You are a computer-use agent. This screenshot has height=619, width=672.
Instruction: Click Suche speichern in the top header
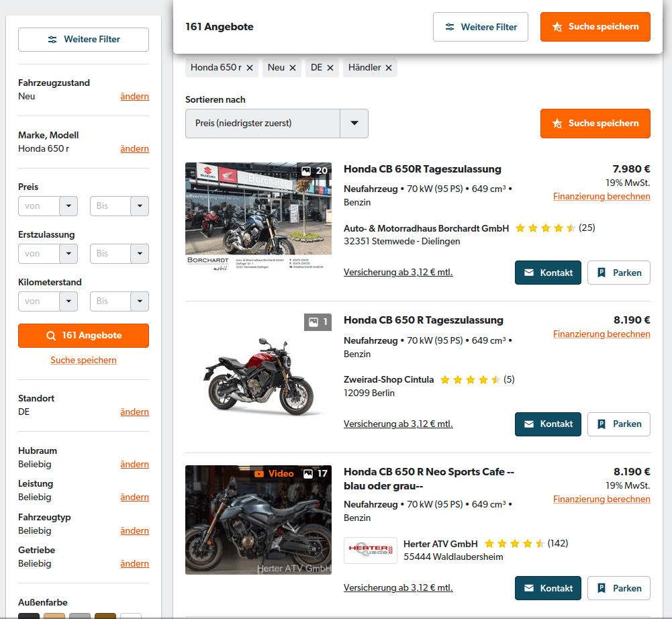tap(595, 27)
